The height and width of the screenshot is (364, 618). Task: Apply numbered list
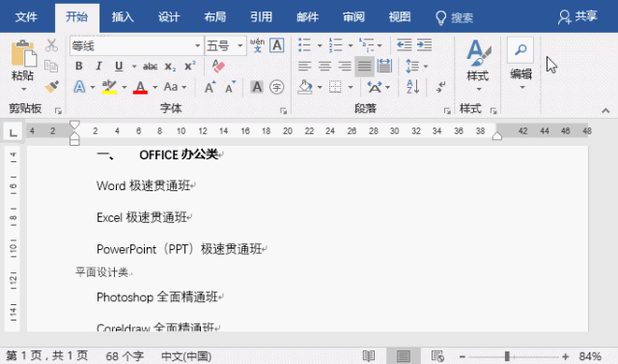(335, 45)
